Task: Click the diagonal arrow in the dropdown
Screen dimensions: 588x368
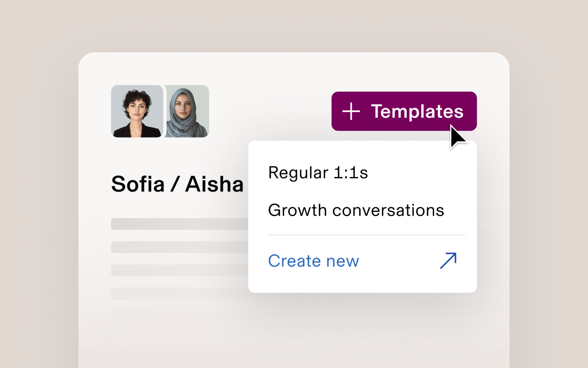Action: coord(447,260)
